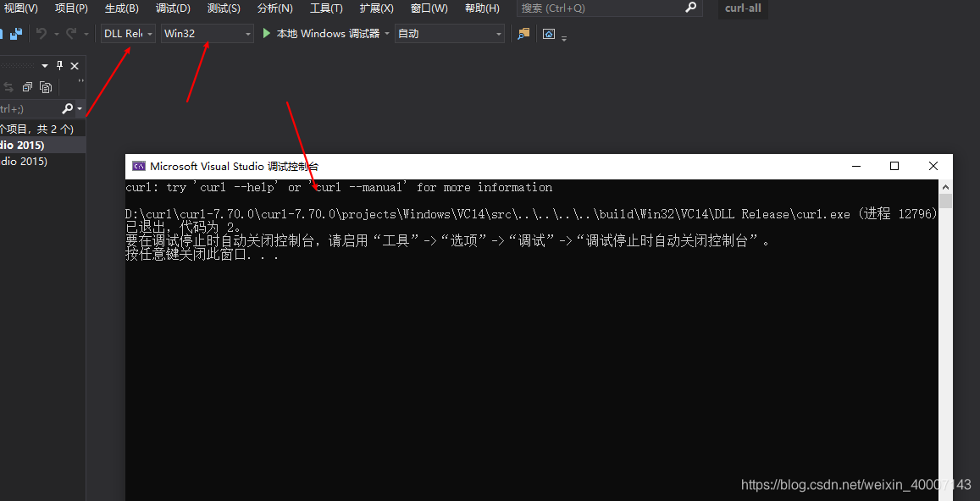Viewport: 980px width, 501px height.
Task: Click the Undo toolbar icon
Action: coord(42,33)
